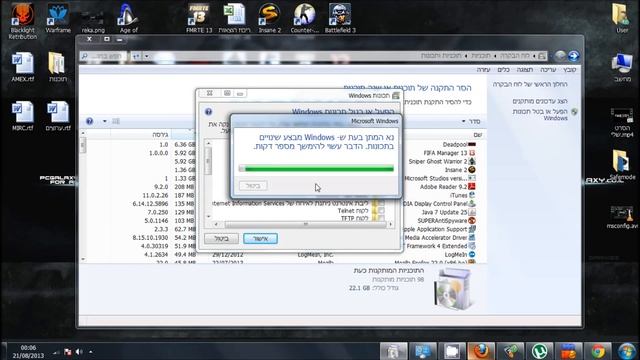Select the reka.png file on desktop
The width and height of the screenshot is (640, 360).
pyautogui.click(x=93, y=22)
